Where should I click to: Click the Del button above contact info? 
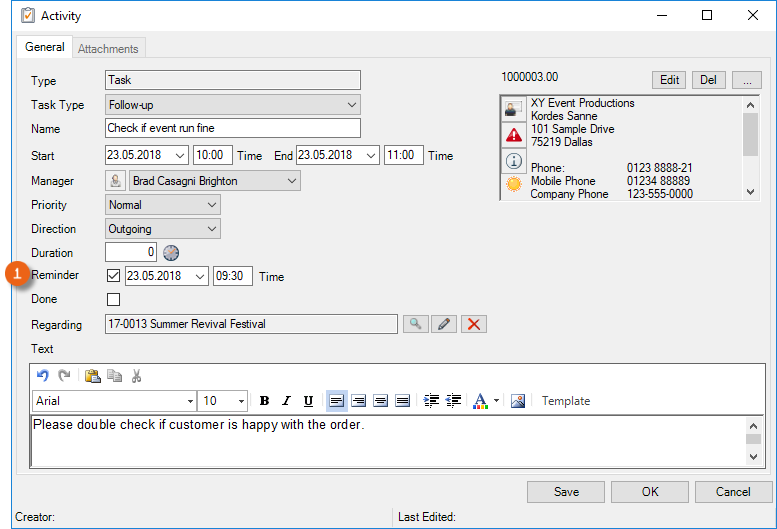(708, 80)
